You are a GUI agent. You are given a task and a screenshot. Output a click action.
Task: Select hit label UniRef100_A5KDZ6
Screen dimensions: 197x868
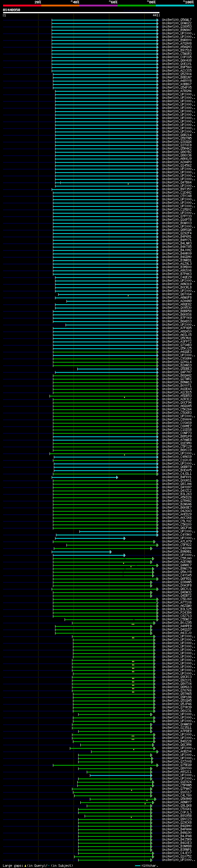[177, 497]
